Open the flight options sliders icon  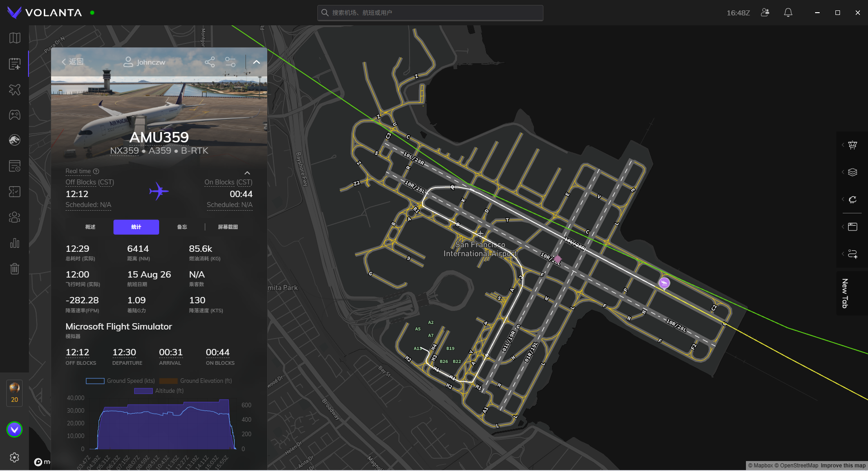coord(230,62)
